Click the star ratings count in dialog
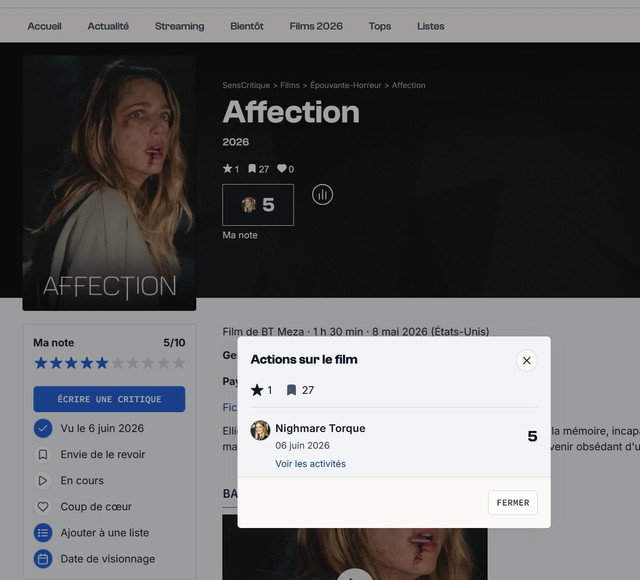640x580 pixels. point(261,390)
